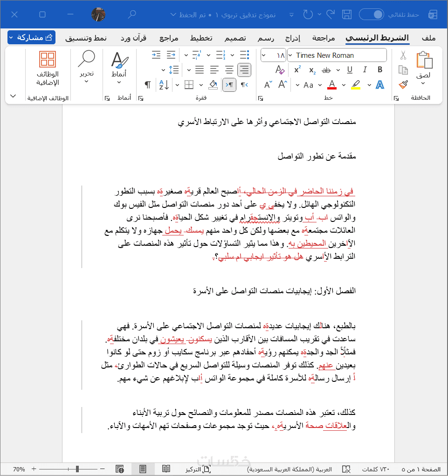Screen dimensions: 448x476
Task: Apply yellow text highlight marker
Action: (x=356, y=85)
